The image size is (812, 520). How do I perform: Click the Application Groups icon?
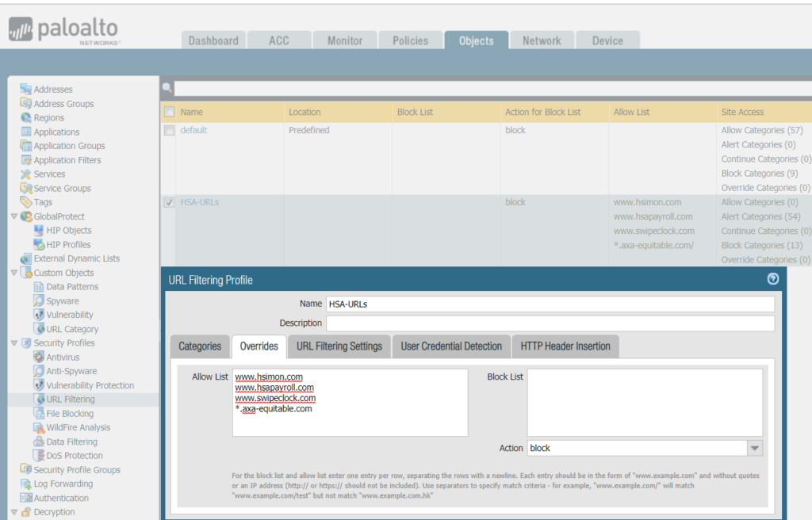26,146
